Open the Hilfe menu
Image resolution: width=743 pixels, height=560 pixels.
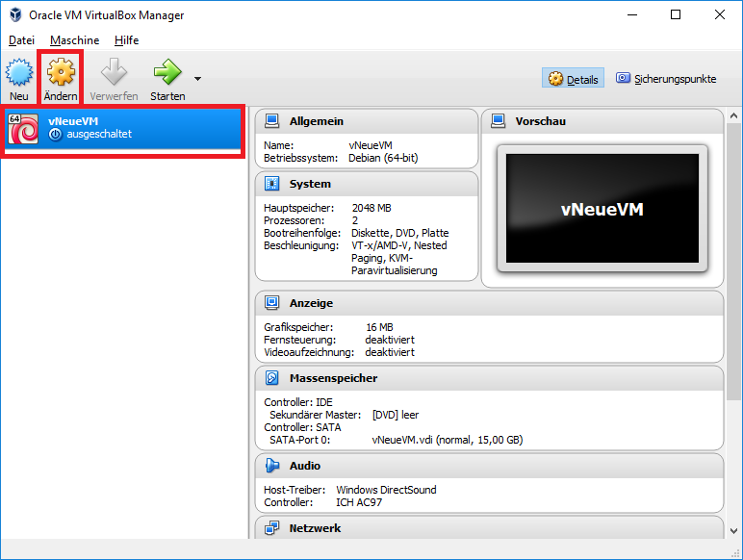126,40
